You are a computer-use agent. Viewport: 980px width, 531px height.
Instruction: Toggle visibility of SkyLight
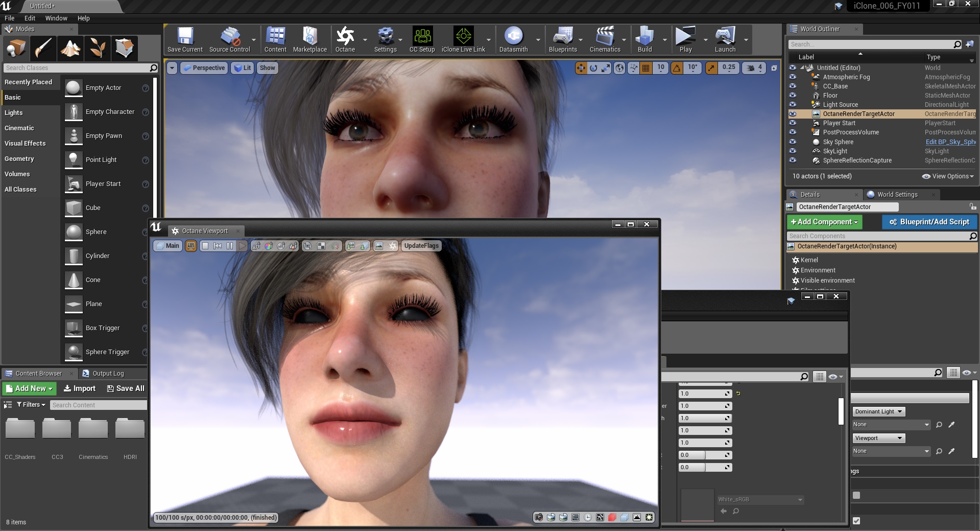tap(793, 151)
